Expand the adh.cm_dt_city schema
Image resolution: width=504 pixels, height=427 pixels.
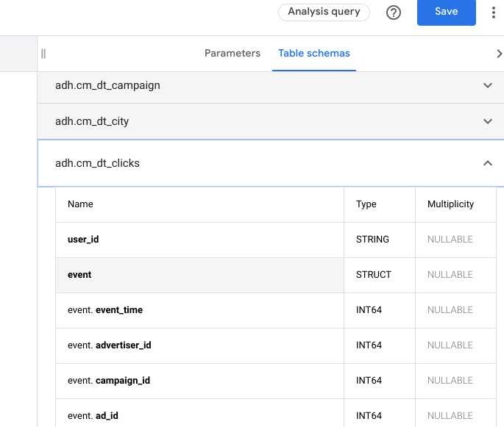point(488,121)
